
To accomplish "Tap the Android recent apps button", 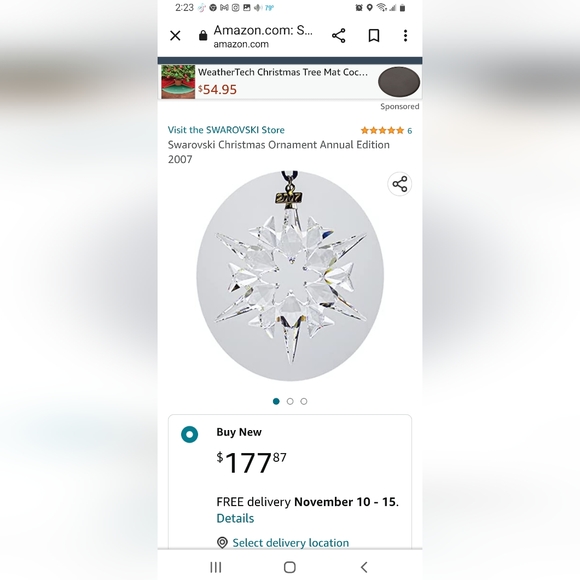I will point(216,567).
